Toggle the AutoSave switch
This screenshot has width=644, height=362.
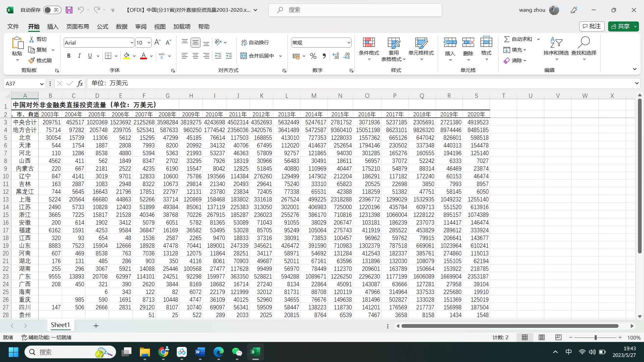(52, 10)
